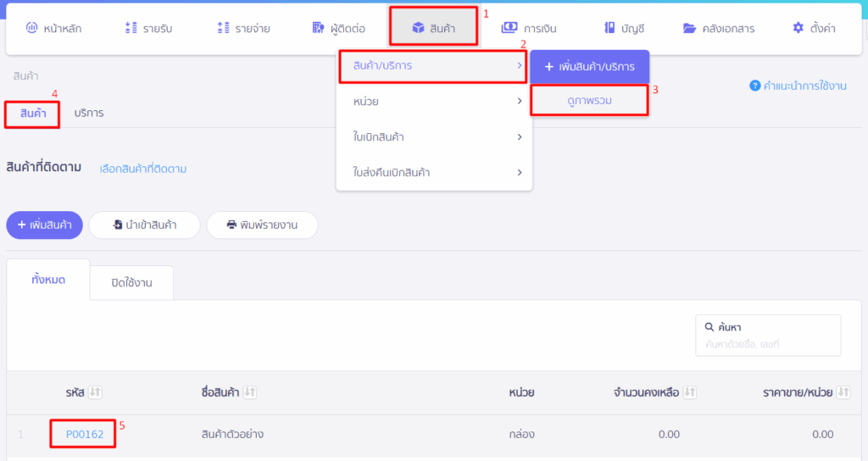Open the สินค้า/บริการ submenu item
868x461 pixels.
point(432,65)
